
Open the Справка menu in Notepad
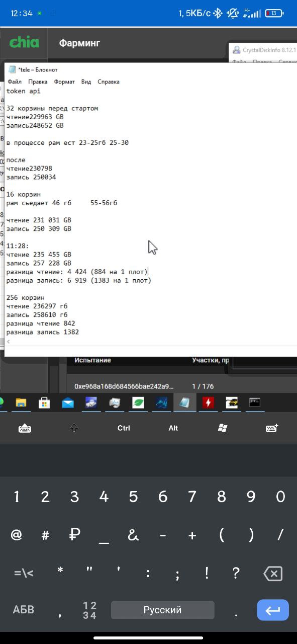(109, 82)
